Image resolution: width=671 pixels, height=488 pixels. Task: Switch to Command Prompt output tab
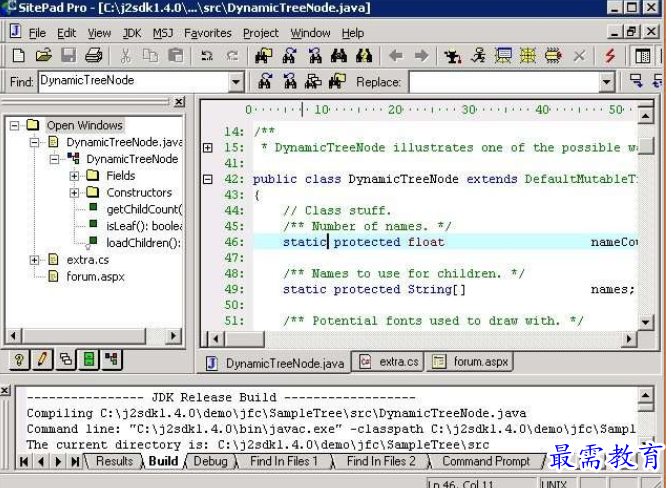(x=486, y=461)
